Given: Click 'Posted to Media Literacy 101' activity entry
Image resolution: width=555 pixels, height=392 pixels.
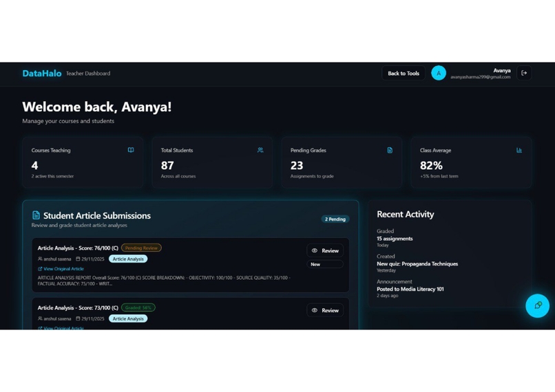Looking at the screenshot, I should pos(410,289).
